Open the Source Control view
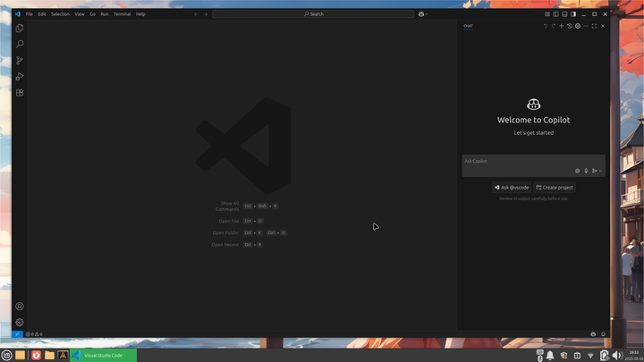 coord(20,61)
